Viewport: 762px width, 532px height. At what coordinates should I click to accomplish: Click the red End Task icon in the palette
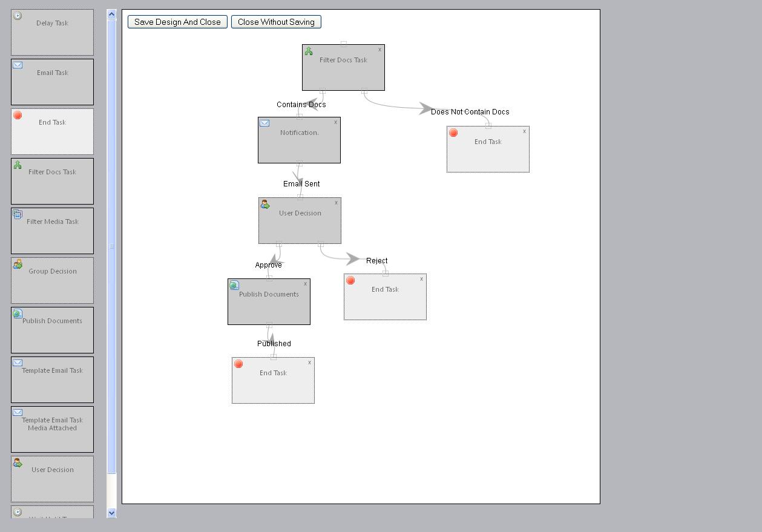pyautogui.click(x=18, y=115)
